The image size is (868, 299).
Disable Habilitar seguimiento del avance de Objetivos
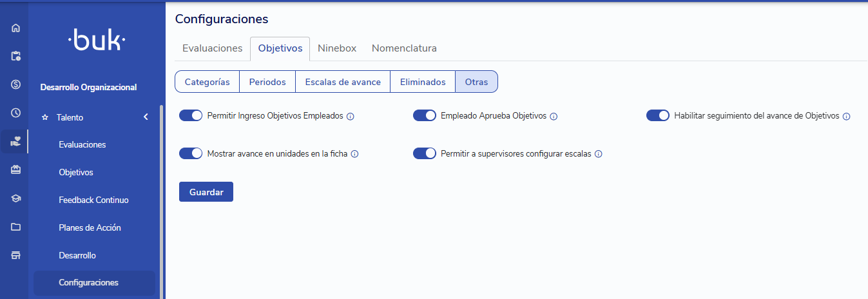[x=658, y=115]
